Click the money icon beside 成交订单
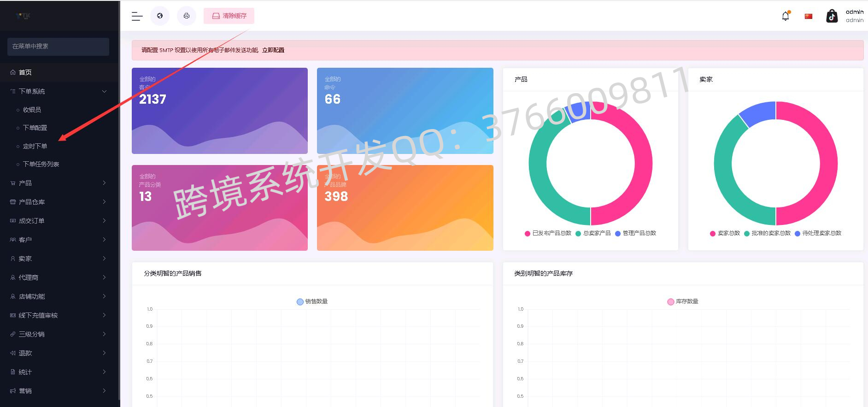Viewport: 868px width, 407px height. click(13, 221)
